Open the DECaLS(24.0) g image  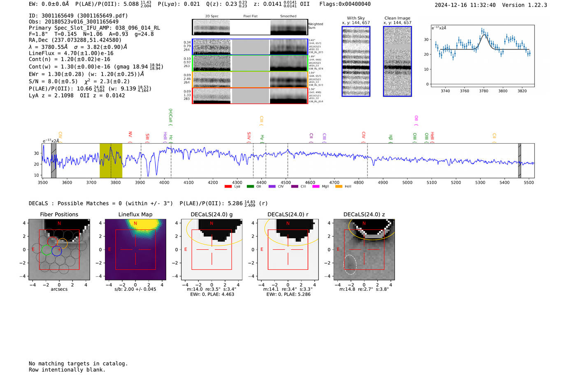[211, 249]
